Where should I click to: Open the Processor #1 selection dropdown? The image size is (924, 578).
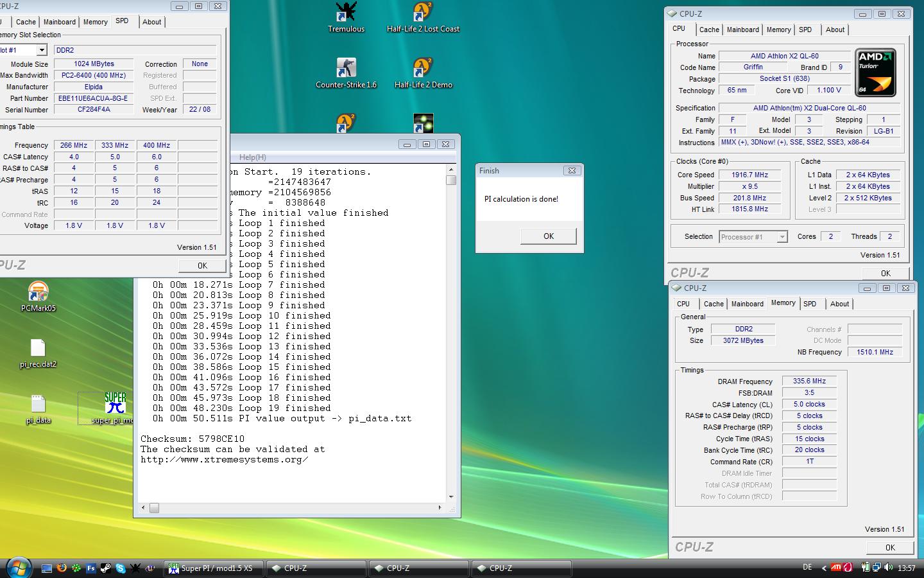coord(782,237)
